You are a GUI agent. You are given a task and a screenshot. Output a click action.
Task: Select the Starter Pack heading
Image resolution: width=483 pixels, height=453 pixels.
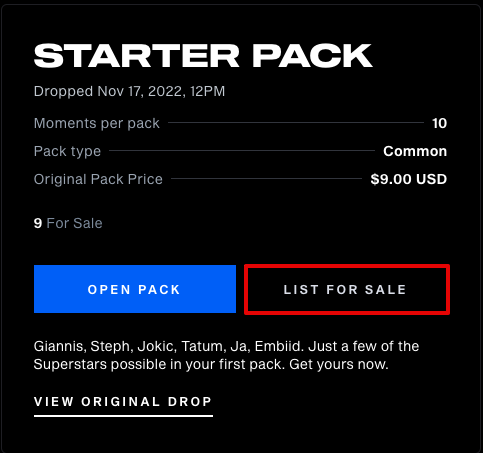click(x=203, y=56)
